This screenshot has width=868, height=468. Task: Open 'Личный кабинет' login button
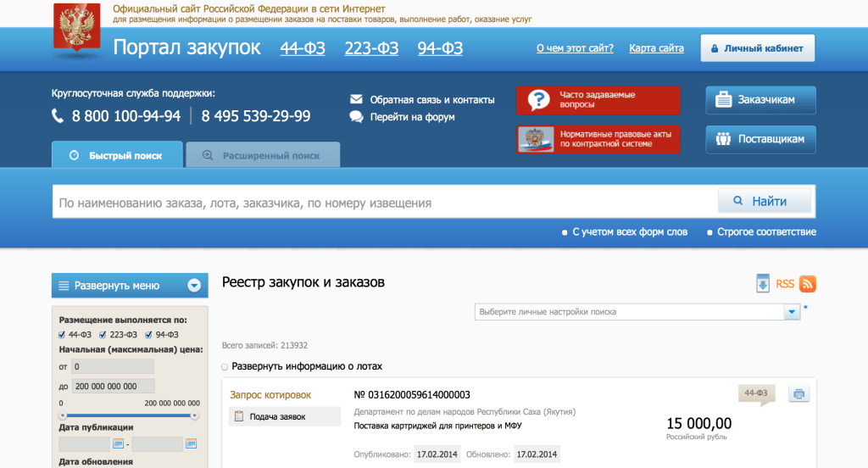click(x=758, y=48)
